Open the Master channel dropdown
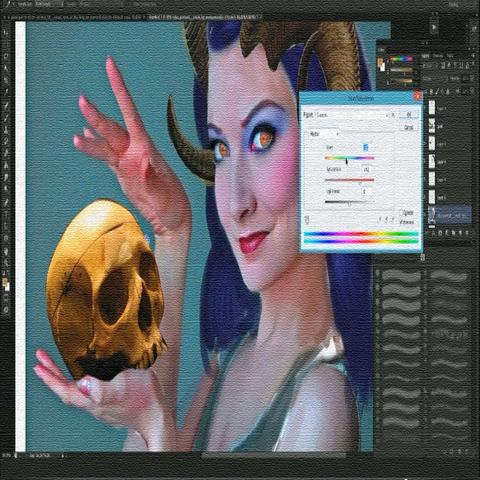The image size is (480, 480). 324,134
